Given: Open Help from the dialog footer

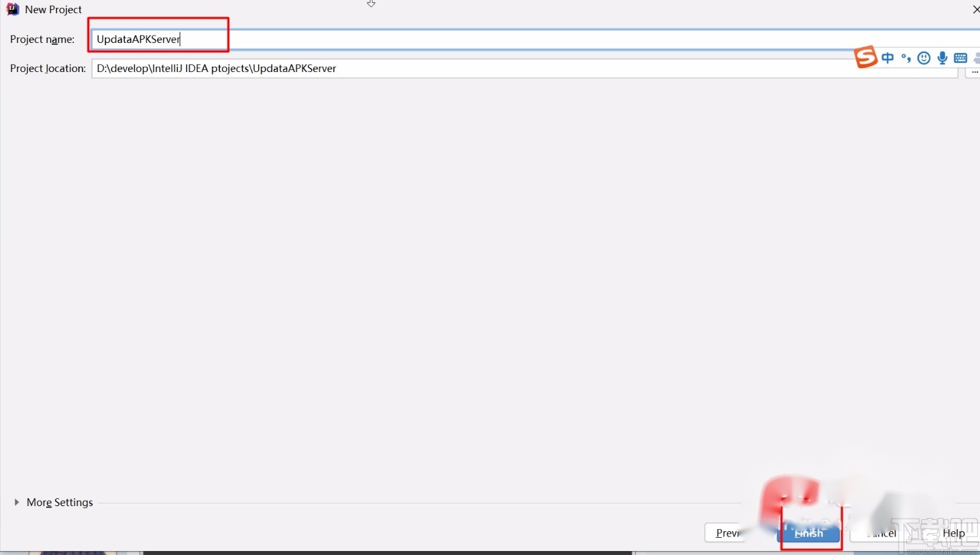Looking at the screenshot, I should pyautogui.click(x=954, y=533).
